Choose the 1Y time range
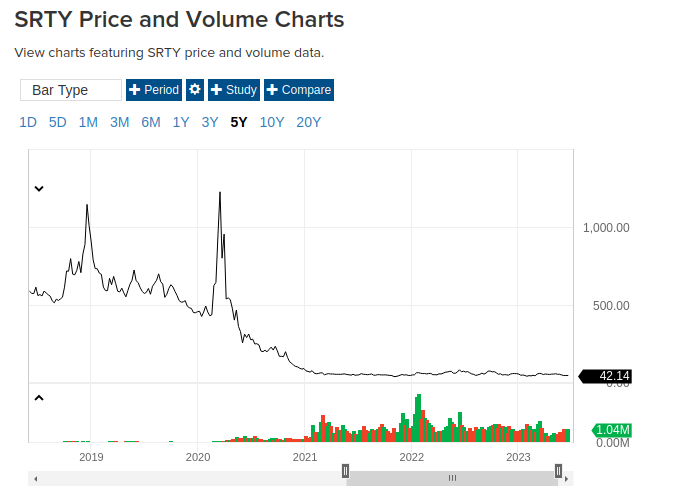Screen dimensions: 684x504 pos(181,123)
